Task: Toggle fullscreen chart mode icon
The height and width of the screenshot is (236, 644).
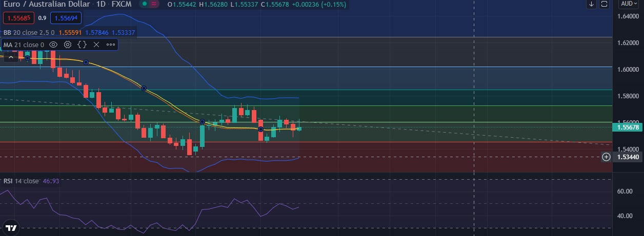Action: click(605, 4)
